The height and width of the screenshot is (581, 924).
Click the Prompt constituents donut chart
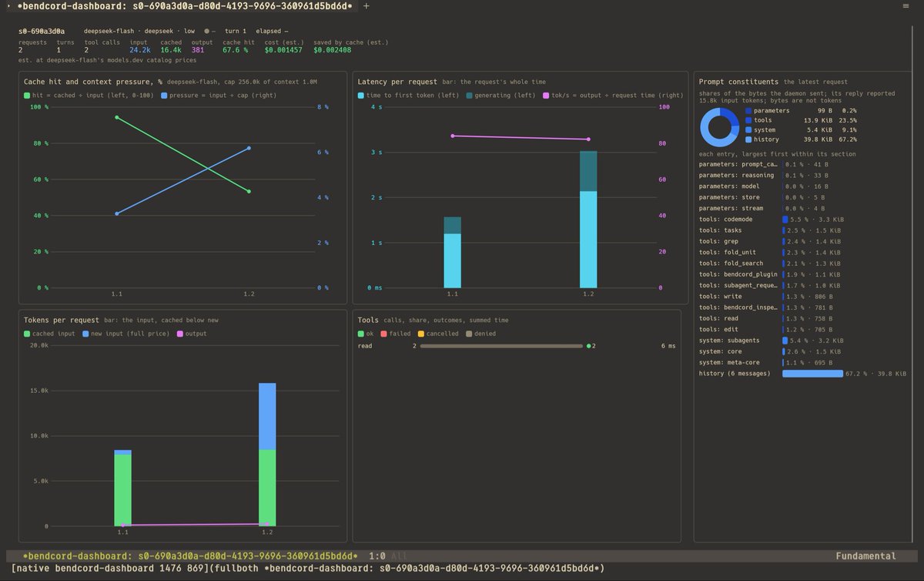[718, 127]
